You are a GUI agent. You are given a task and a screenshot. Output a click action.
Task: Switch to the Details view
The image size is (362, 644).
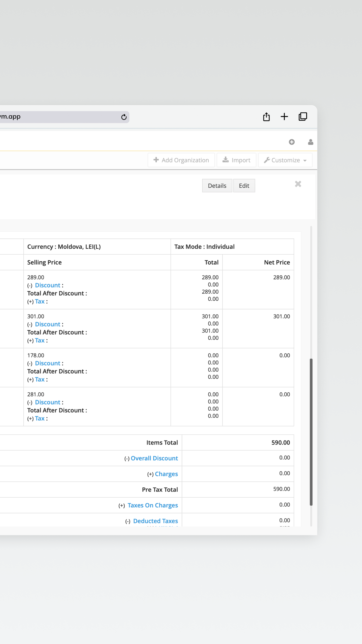[217, 186]
